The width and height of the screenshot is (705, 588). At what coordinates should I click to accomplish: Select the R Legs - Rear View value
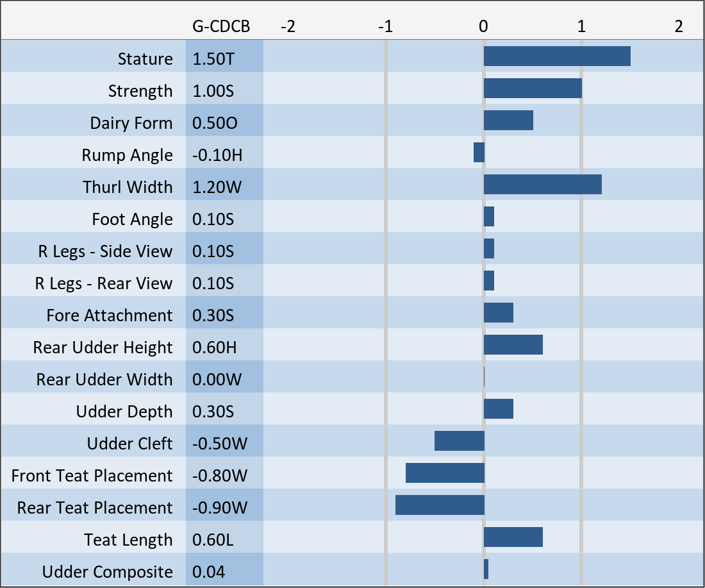[x=213, y=283]
